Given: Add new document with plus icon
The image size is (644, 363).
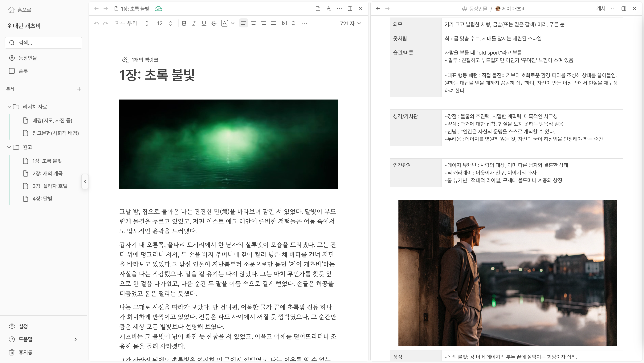Looking at the screenshot, I should pos(79,89).
